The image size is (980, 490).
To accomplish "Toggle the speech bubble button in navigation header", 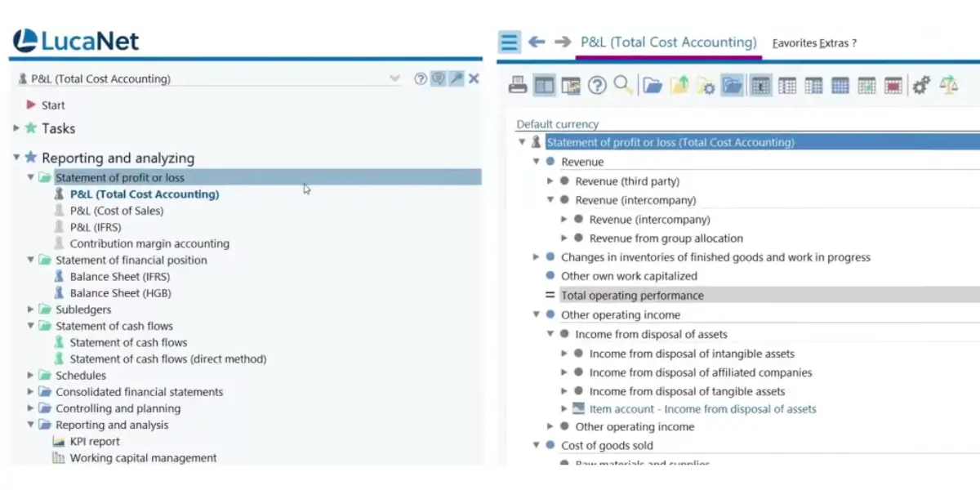I will point(439,78).
